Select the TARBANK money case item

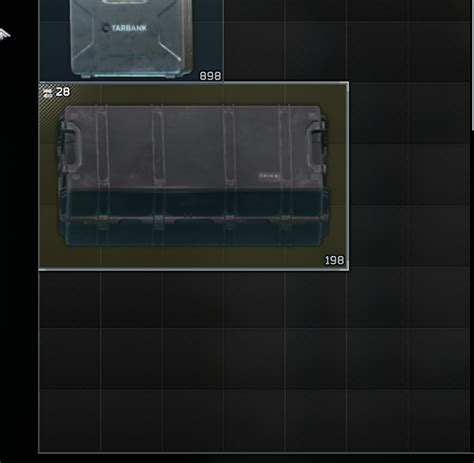pyautogui.click(x=131, y=40)
